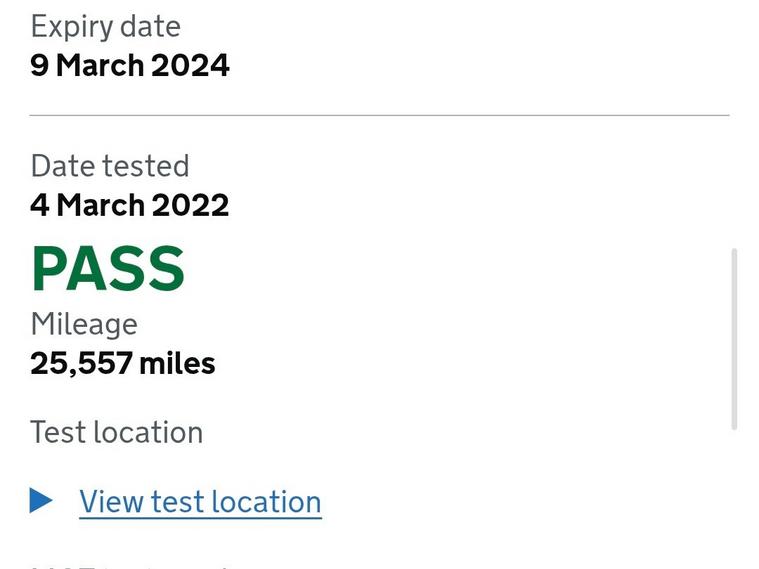The height and width of the screenshot is (569, 759).
Task: Click the word View in the blue link
Action: pyautogui.click(x=111, y=501)
